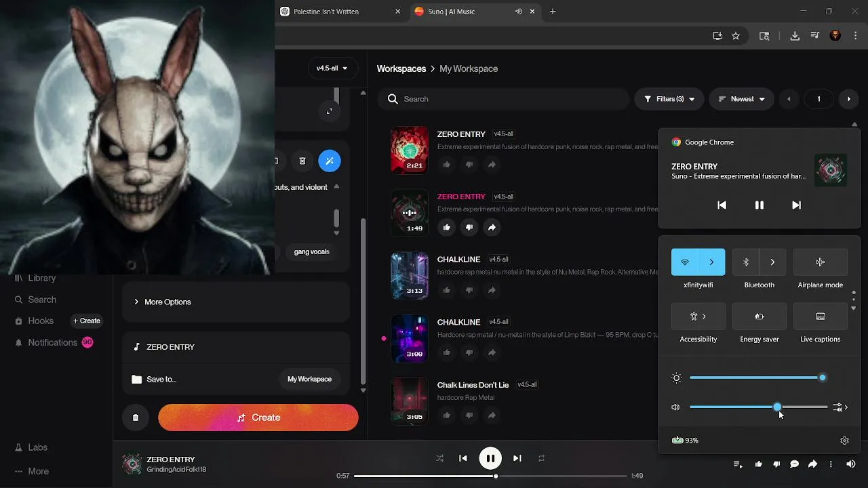
Task: Open Search in the sidebar
Action: click(35, 300)
